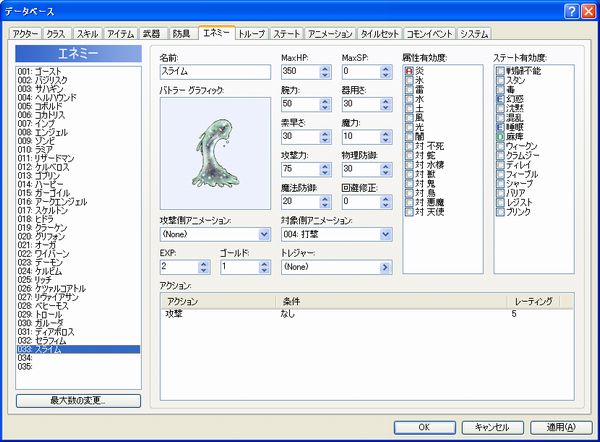Select enemy 005: コボルド in list
This screenshot has height=442, width=600.
(x=78, y=106)
